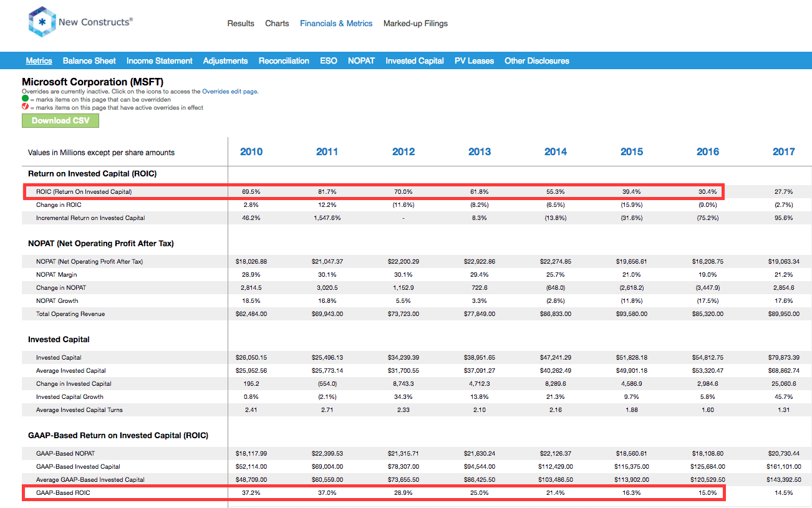Open the PV Leases tab
Viewport: 812px width, 508px height.
coord(474,61)
